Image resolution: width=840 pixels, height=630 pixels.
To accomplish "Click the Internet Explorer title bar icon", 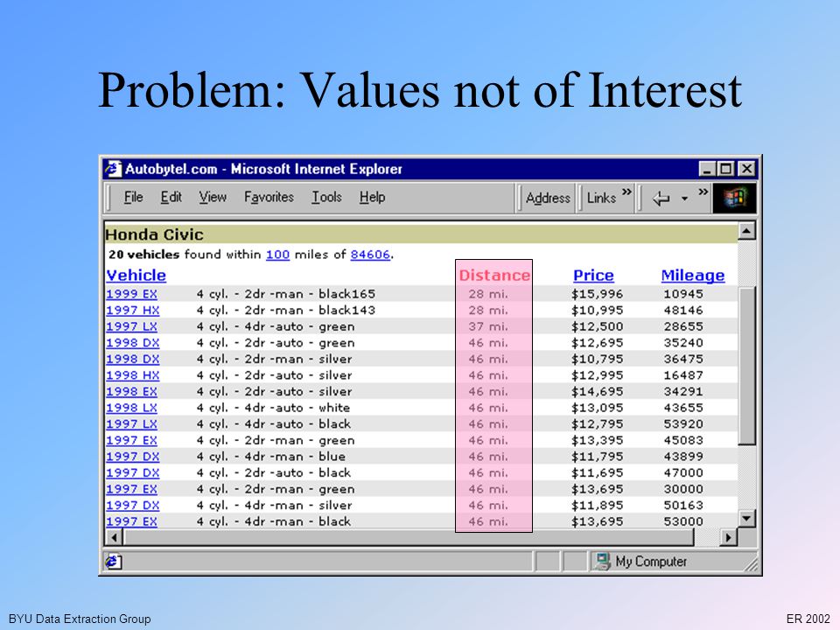I will point(113,169).
